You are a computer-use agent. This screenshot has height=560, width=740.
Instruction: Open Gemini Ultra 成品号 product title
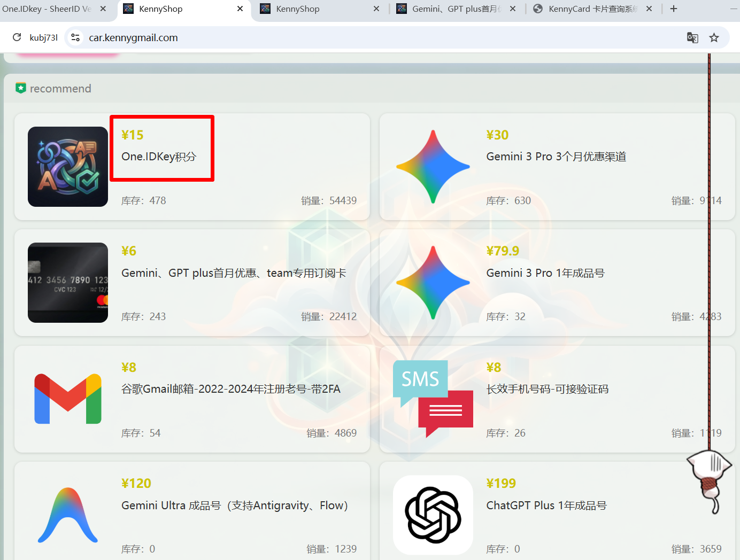click(235, 505)
